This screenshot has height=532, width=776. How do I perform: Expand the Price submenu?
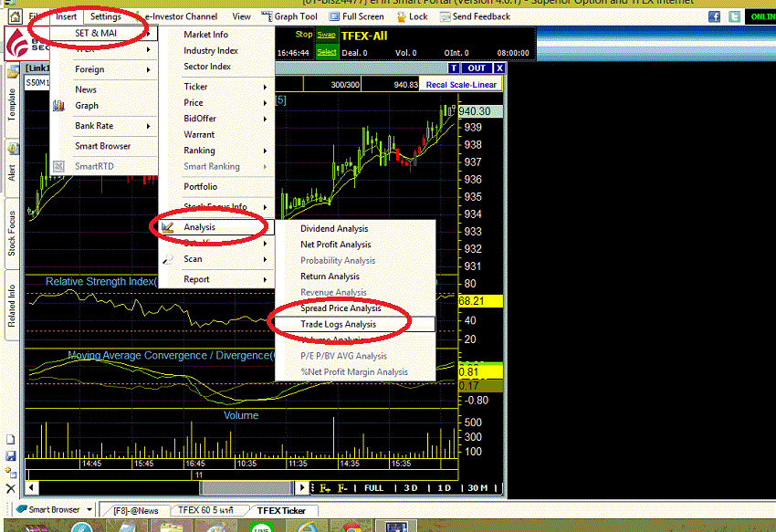[x=216, y=102]
